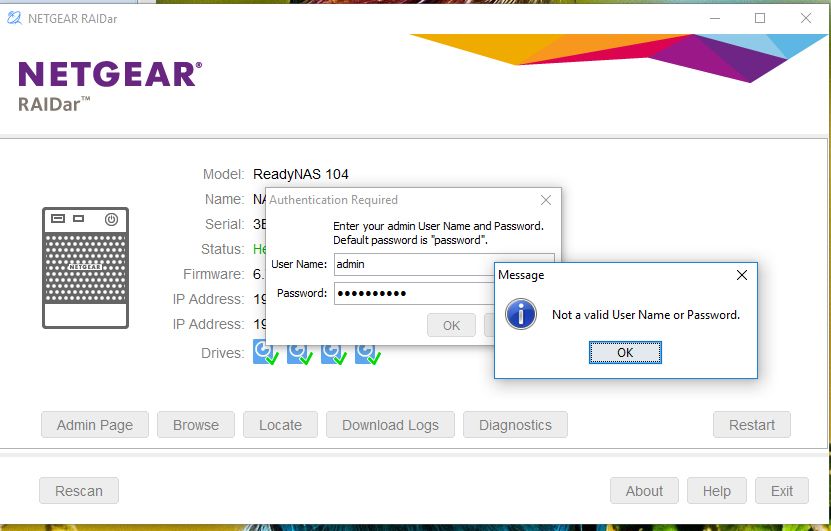The image size is (831, 531).
Task: Click the 'Model:' label
Action: click(223, 174)
